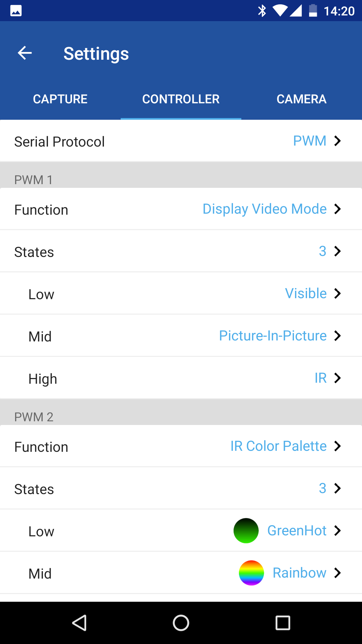Tap the battery icon in status bar
This screenshot has width=362, height=644.
tap(313, 11)
